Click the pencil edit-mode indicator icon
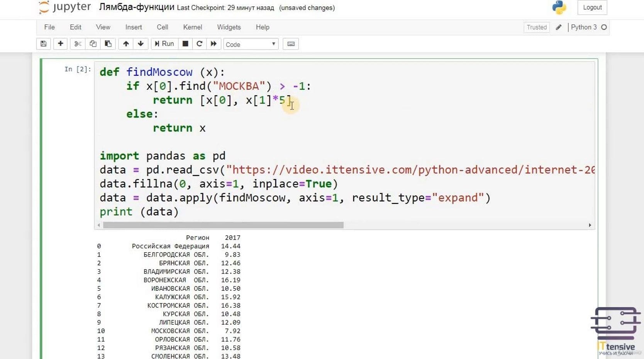 [558, 27]
